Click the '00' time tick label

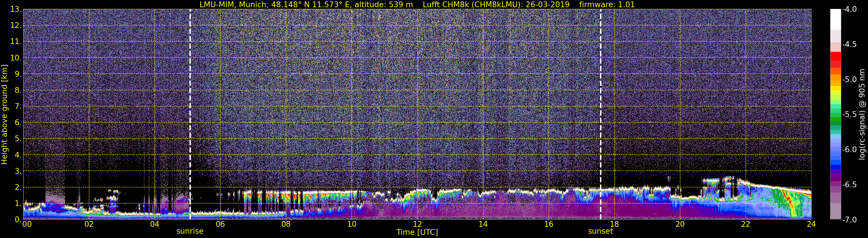tap(27, 224)
